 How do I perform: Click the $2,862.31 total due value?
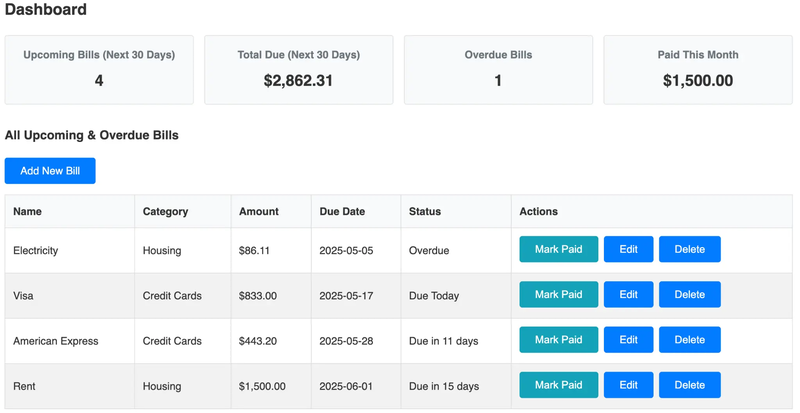pyautogui.click(x=298, y=81)
